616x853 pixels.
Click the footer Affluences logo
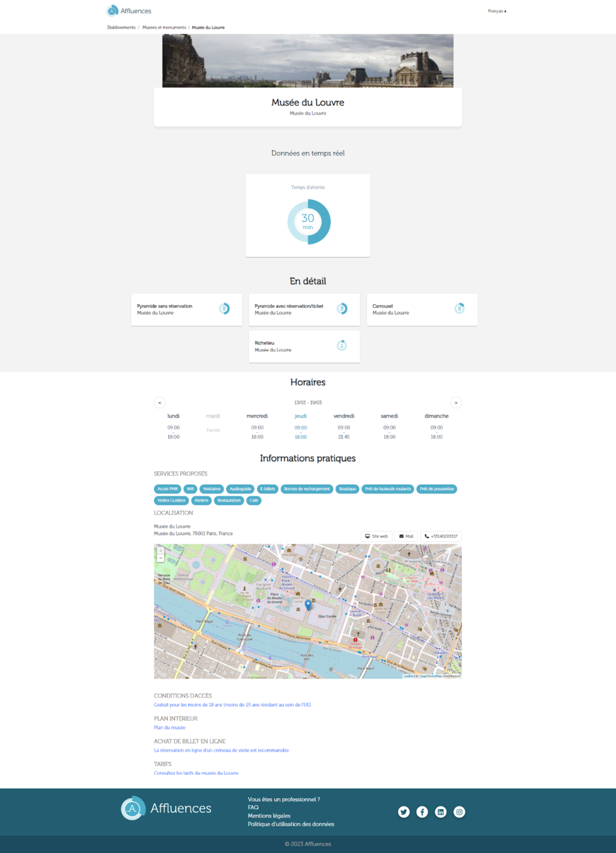(x=166, y=808)
